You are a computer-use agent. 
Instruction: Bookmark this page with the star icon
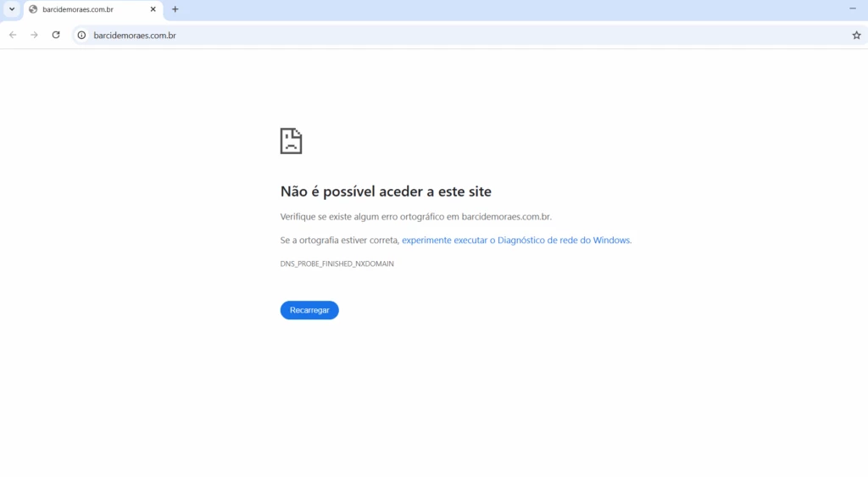856,36
